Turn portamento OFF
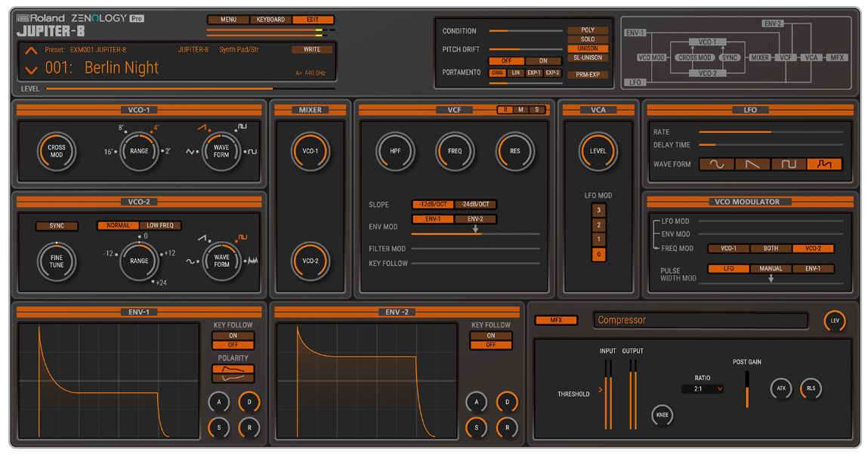The height and width of the screenshot is (458, 868). pyautogui.click(x=506, y=61)
